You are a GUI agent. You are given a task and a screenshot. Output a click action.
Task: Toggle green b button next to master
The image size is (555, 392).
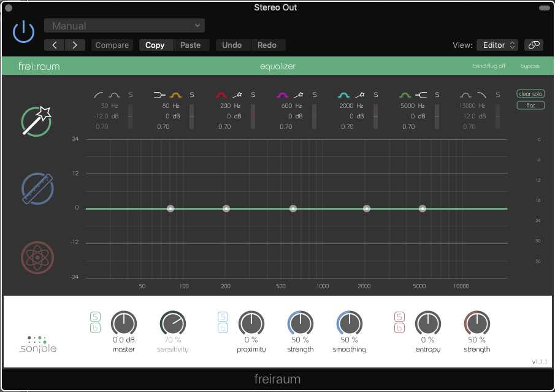point(95,328)
